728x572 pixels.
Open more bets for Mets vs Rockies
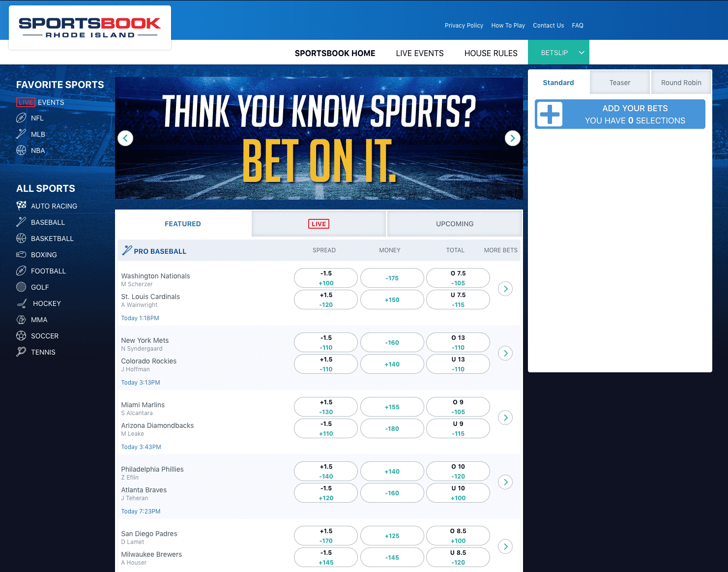point(505,353)
